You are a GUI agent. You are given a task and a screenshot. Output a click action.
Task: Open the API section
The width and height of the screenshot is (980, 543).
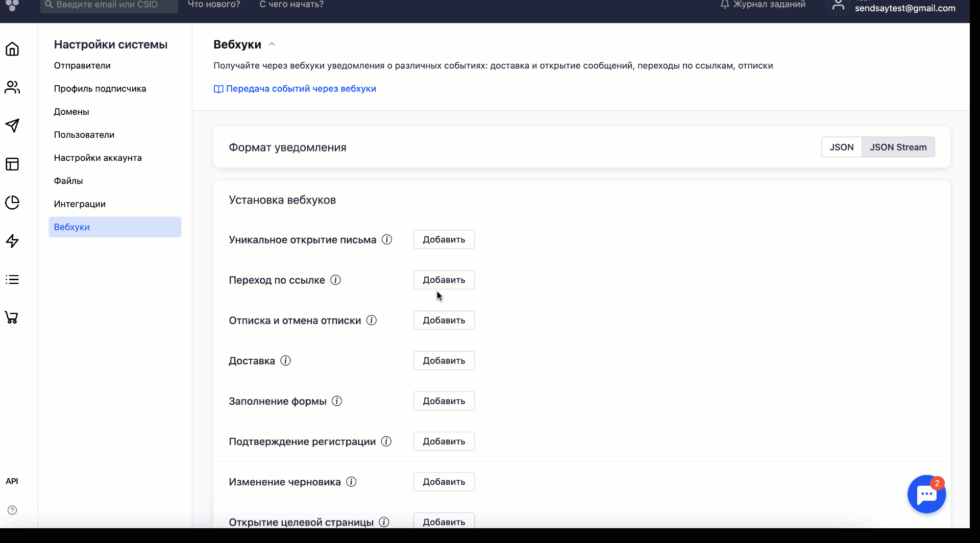click(x=13, y=481)
